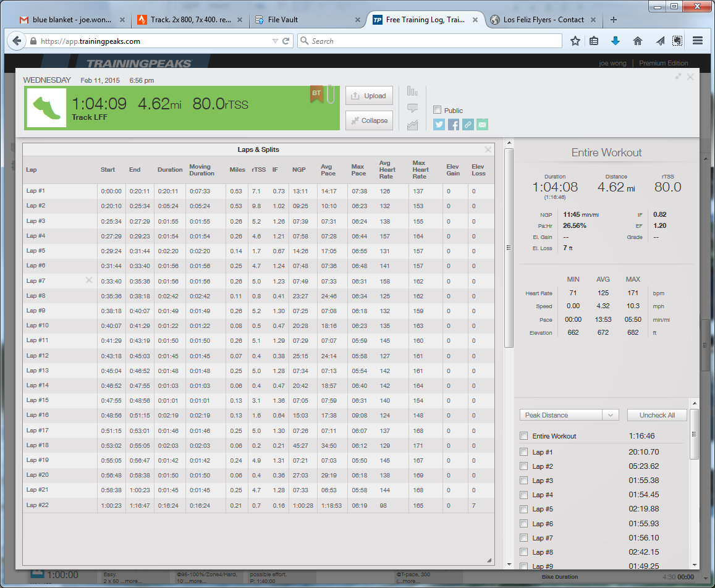This screenshot has height=588, width=715.
Task: Open the Peak Distance dropdown
Action: pos(569,415)
